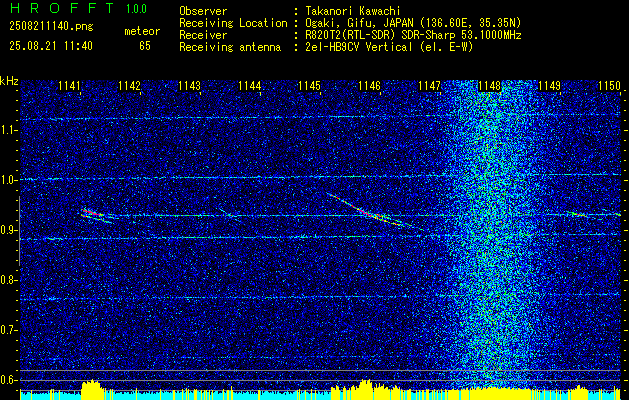The image size is (629, 400).
Task: Click the 'Observer' field label
Action: point(203,11)
